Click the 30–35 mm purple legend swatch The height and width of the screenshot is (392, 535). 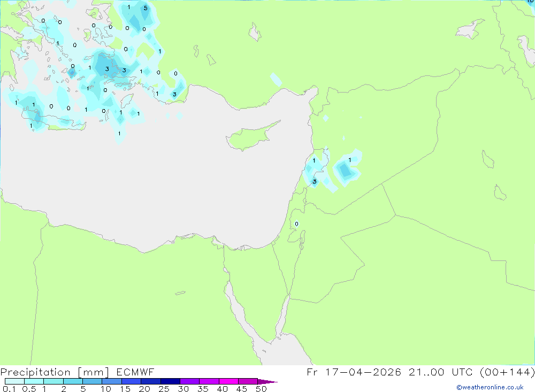[x=190, y=381]
